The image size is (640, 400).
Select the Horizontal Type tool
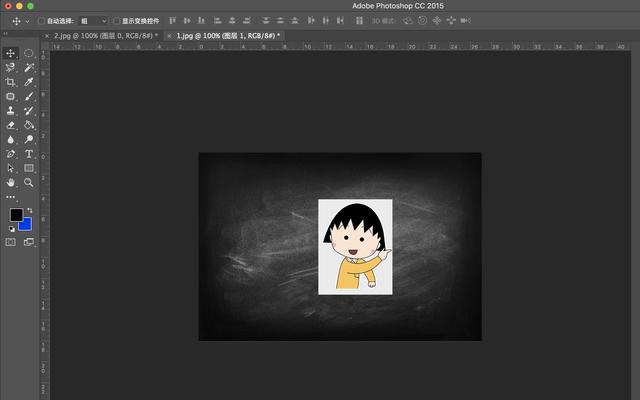point(29,154)
